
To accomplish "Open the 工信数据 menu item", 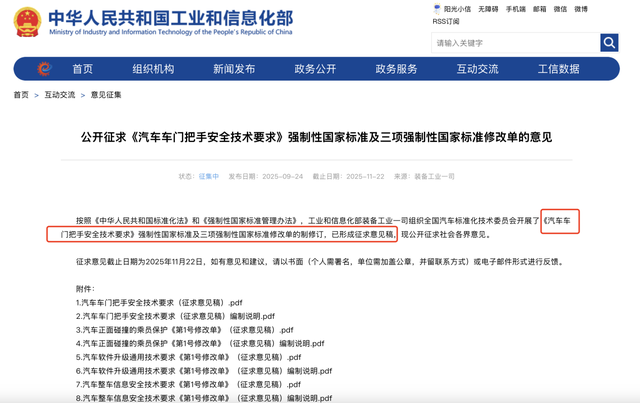I will tap(559, 69).
